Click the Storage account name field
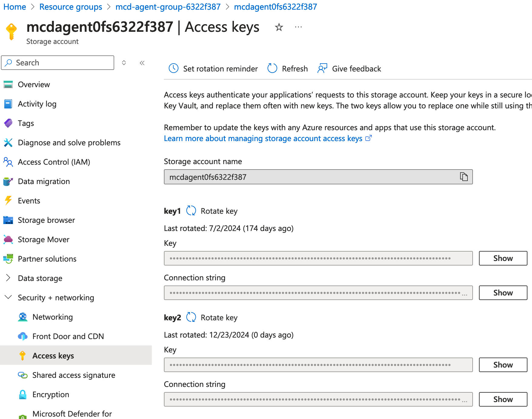The height and width of the screenshot is (419, 532). coord(318,177)
